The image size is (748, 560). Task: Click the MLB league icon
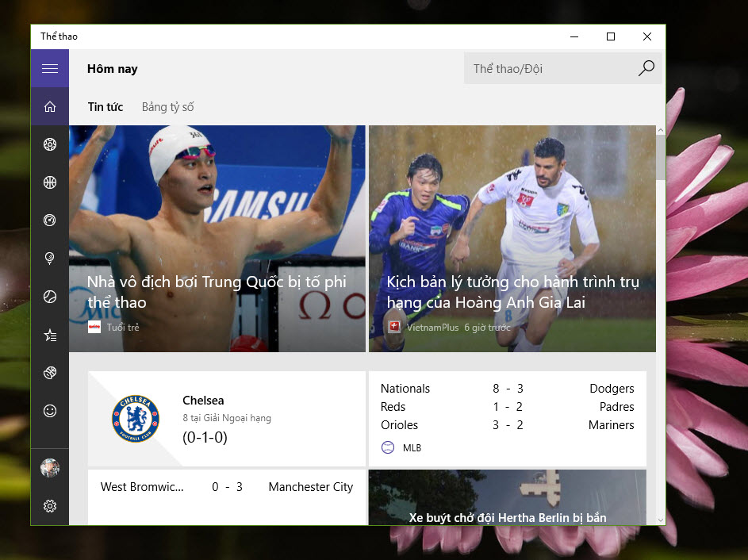click(x=388, y=447)
